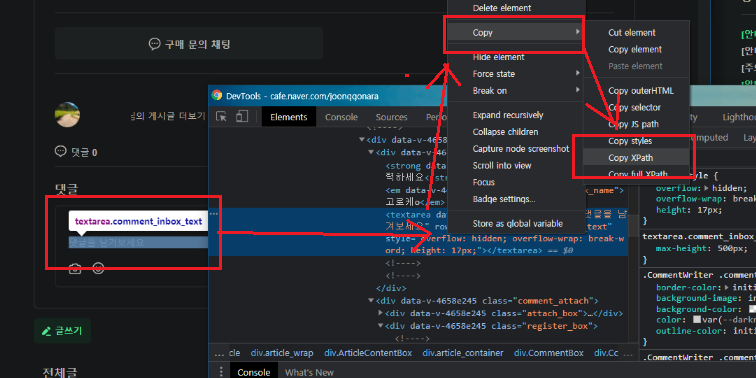
Task: Select Copy styles
Action: tap(636, 141)
